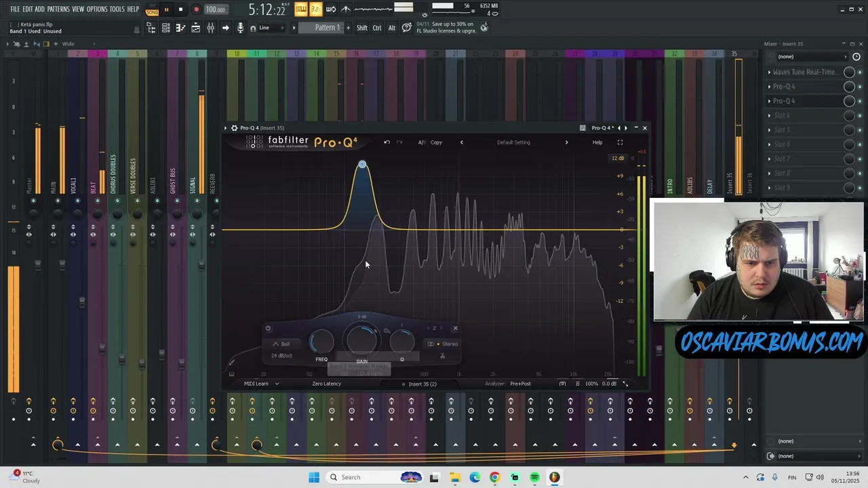This screenshot has width=868, height=488.
Task: Click the taskbar Search box
Action: point(375,477)
